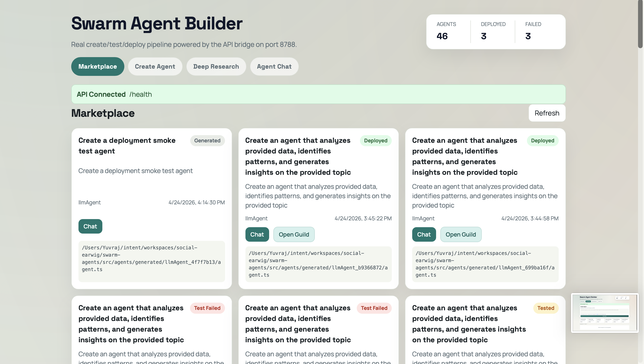Click the llmAgent_699ba16f file path box
The image size is (644, 364).
click(x=485, y=264)
